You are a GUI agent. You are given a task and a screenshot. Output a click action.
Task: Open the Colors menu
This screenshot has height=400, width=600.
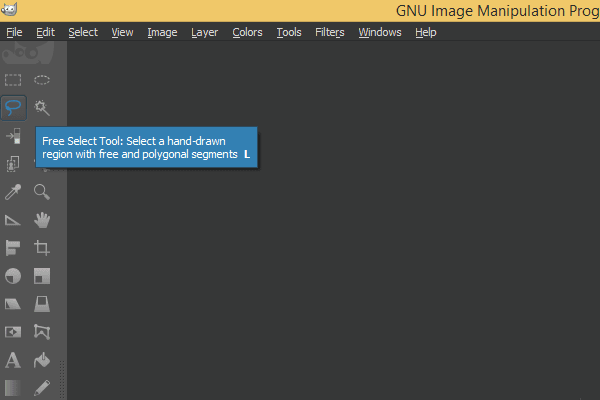tap(247, 33)
